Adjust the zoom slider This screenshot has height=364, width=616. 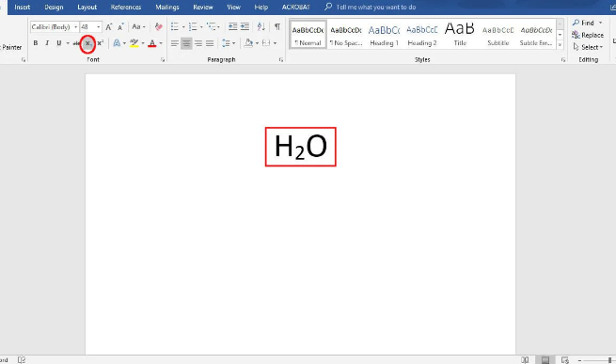click(x=609, y=360)
